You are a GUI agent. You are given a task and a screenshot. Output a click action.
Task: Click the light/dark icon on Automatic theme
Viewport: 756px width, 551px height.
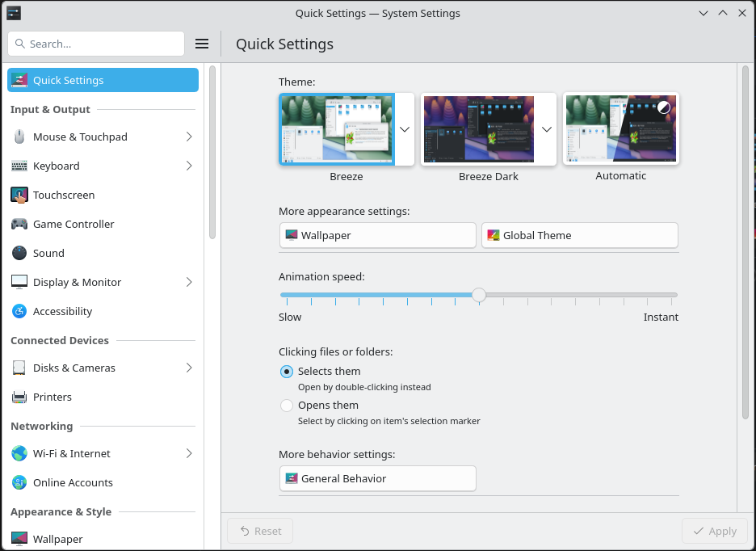(x=664, y=107)
